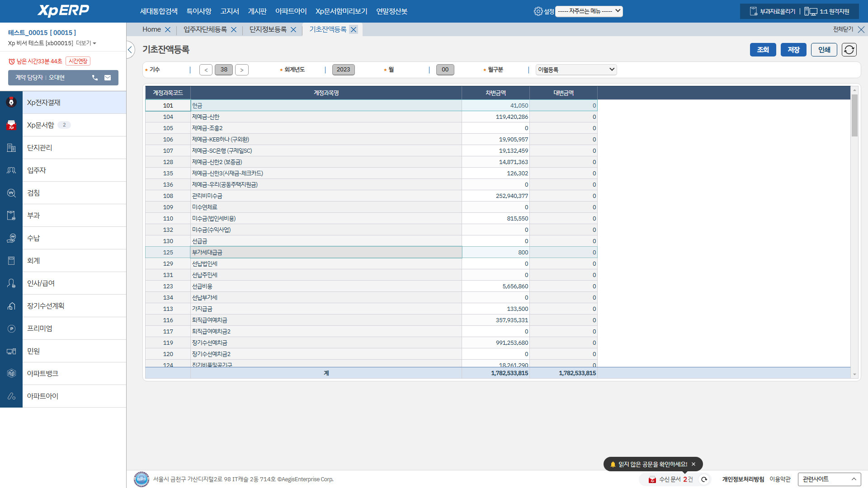Image resolution: width=868 pixels, height=488 pixels.
Task: Open the 수납 payment icon
Action: click(x=11, y=238)
